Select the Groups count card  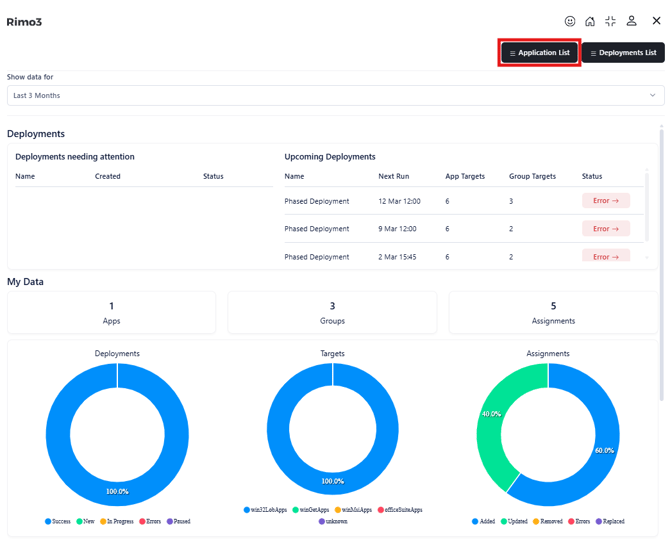coord(332,312)
